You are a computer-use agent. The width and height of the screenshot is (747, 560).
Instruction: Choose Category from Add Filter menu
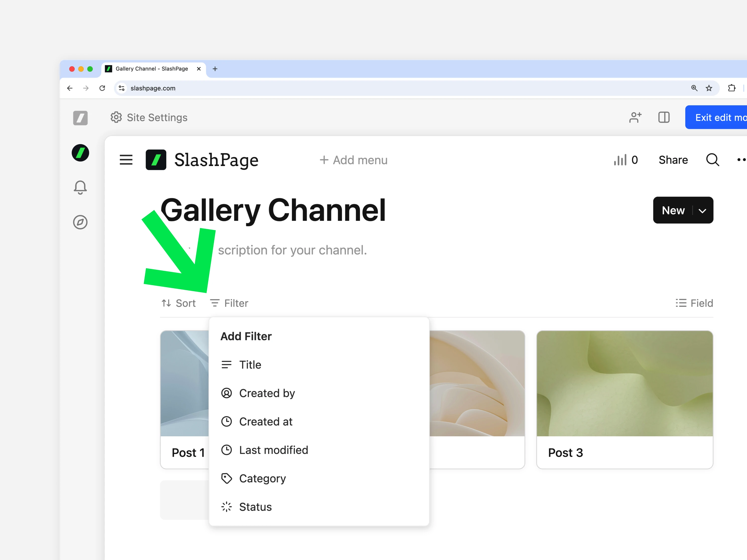[262, 478]
